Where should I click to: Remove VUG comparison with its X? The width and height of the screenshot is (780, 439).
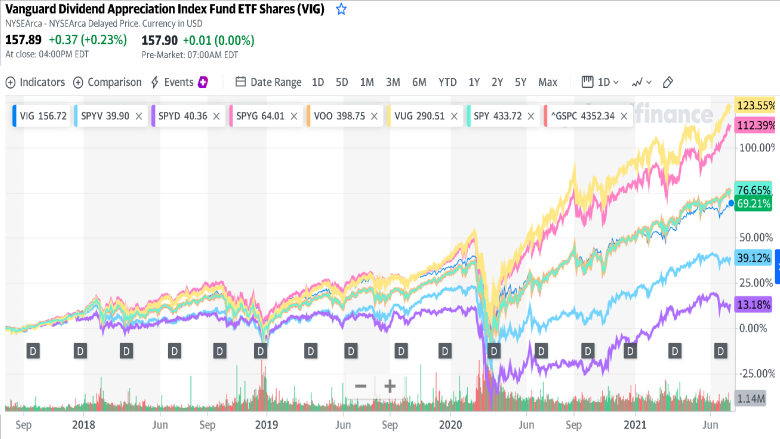[x=454, y=116]
